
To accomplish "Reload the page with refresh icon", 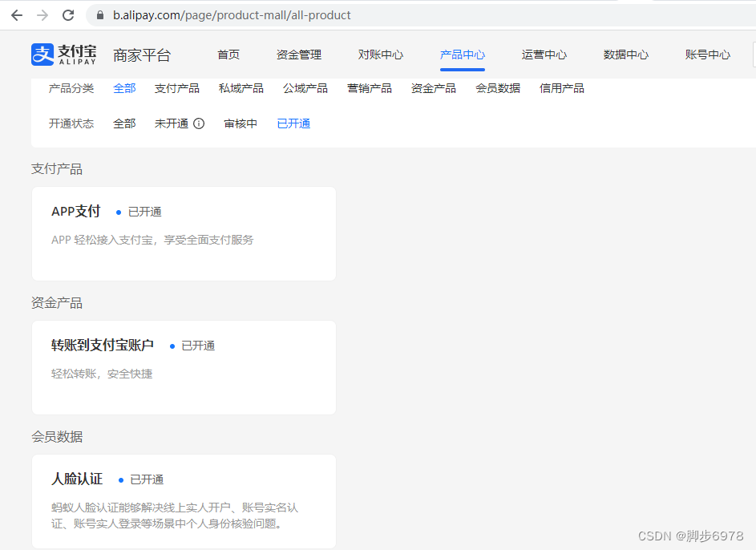I will [x=68, y=15].
